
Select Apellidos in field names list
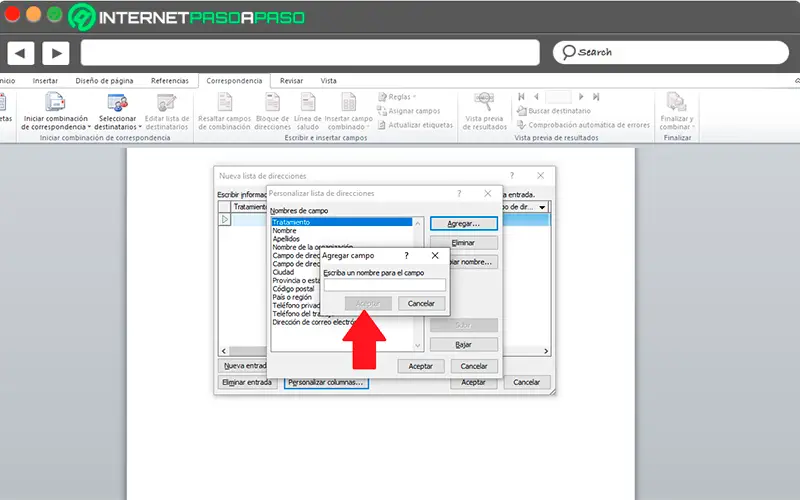[x=286, y=239]
